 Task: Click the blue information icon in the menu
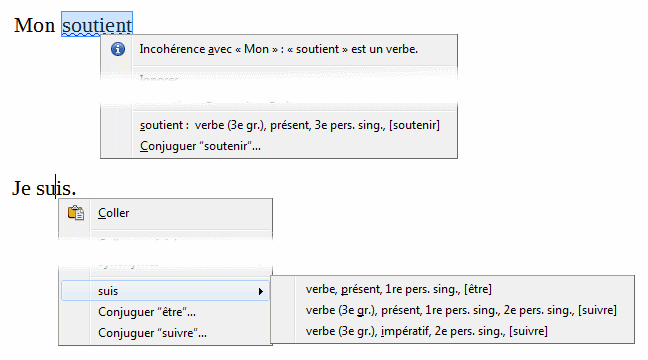pyautogui.click(x=118, y=49)
